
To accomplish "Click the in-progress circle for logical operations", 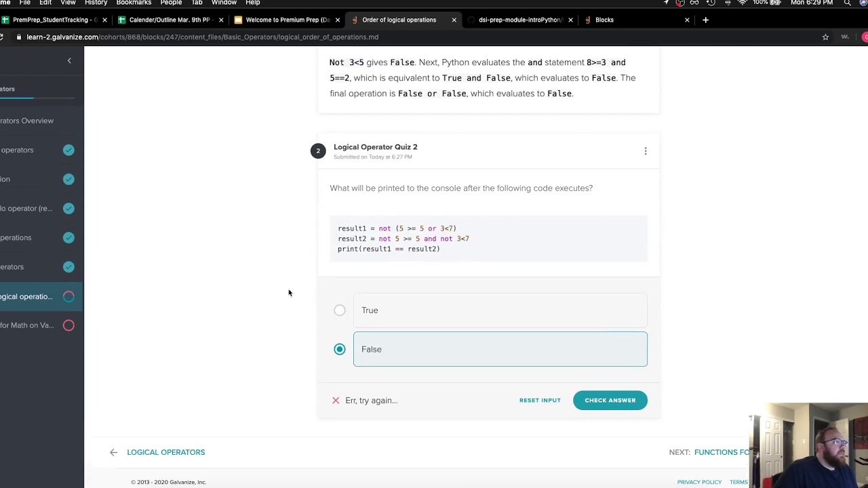I will 68,296.
